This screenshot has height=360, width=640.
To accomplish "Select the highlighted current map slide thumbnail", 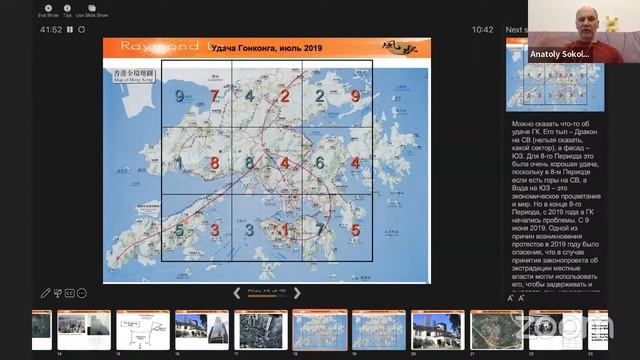I will pos(320,330).
